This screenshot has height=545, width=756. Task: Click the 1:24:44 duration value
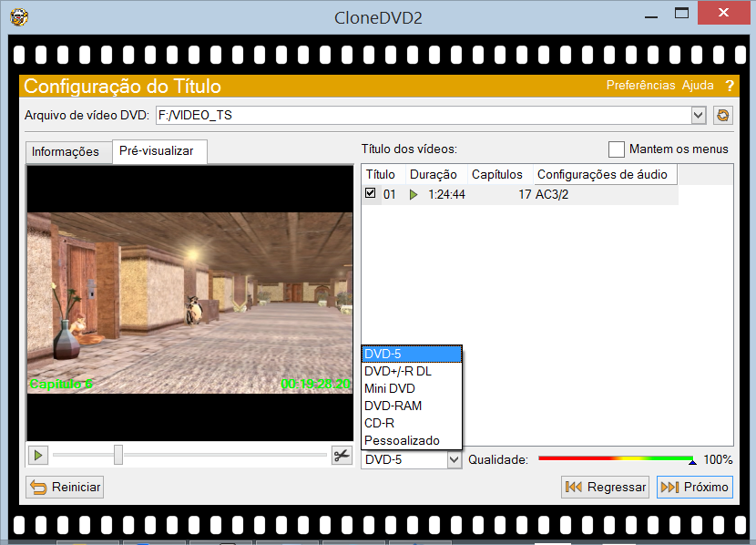click(x=446, y=195)
